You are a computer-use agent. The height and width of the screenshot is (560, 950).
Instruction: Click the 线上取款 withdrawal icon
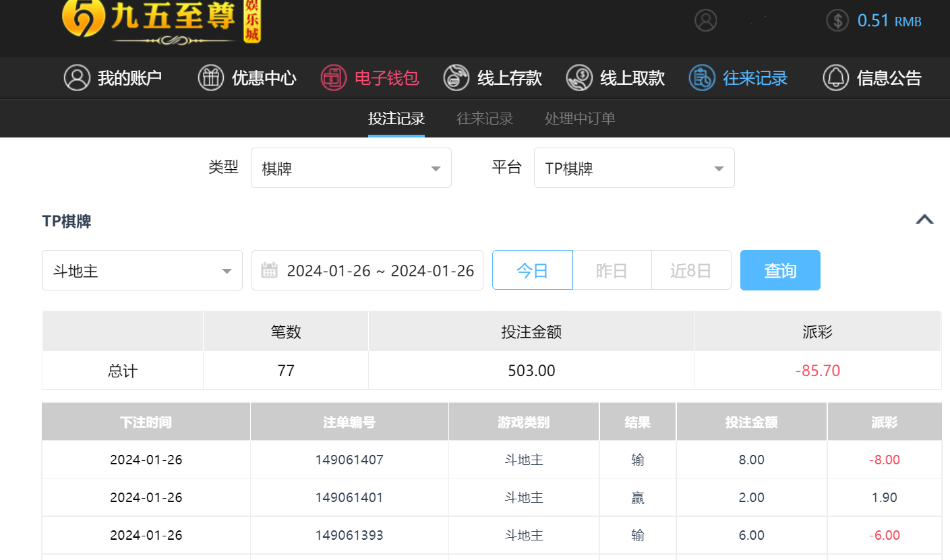[x=579, y=77]
